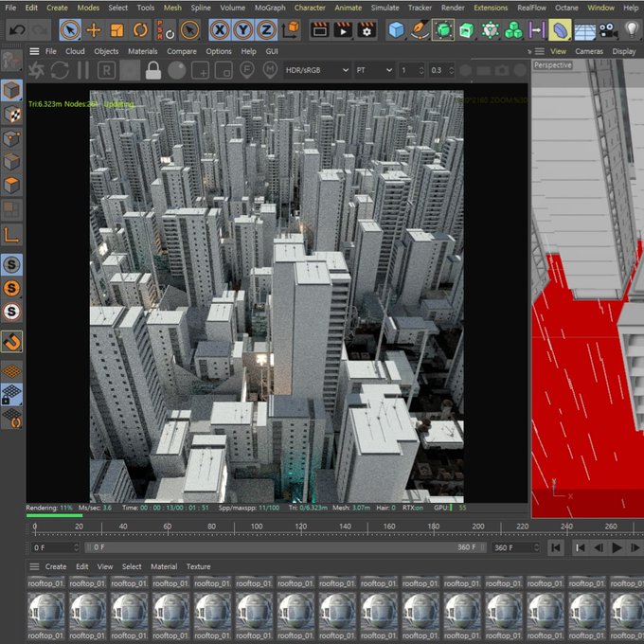
Task: Click the MoGraph Cloner icon
Action: pos(490,30)
